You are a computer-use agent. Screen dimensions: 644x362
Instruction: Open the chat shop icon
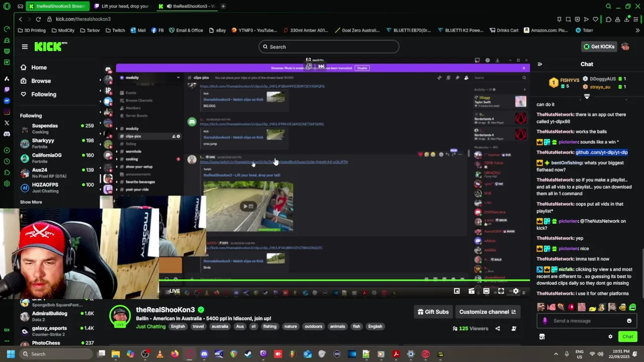(x=542, y=337)
